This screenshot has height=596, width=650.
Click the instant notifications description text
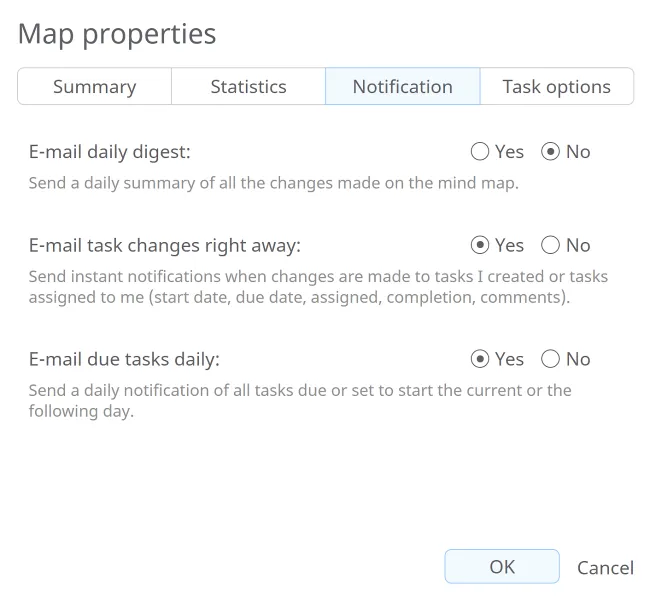point(318,287)
